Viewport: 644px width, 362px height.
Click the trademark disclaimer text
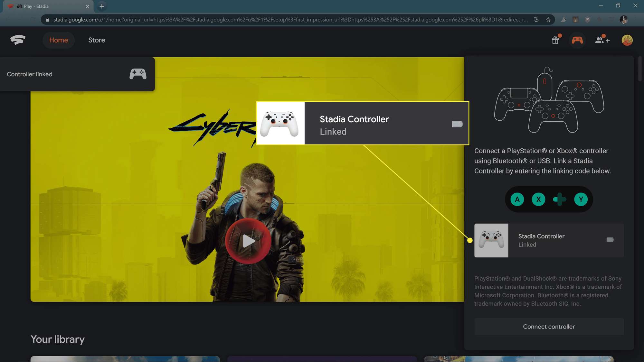click(548, 291)
